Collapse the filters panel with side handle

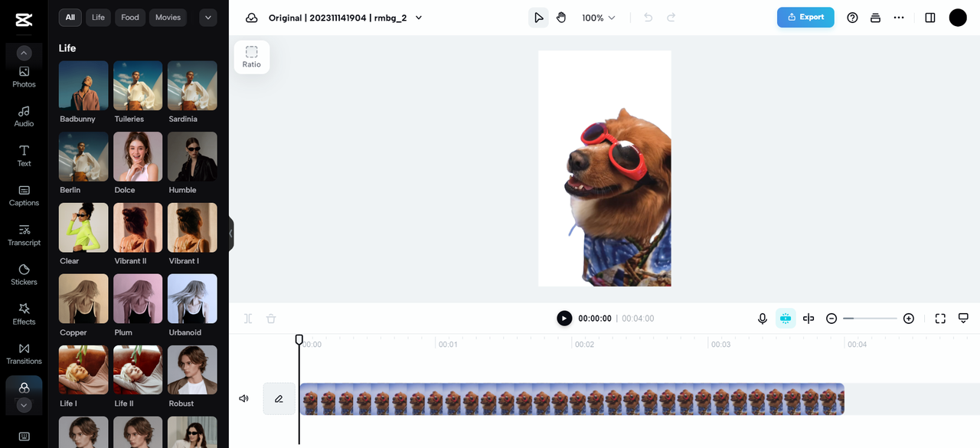click(x=231, y=234)
